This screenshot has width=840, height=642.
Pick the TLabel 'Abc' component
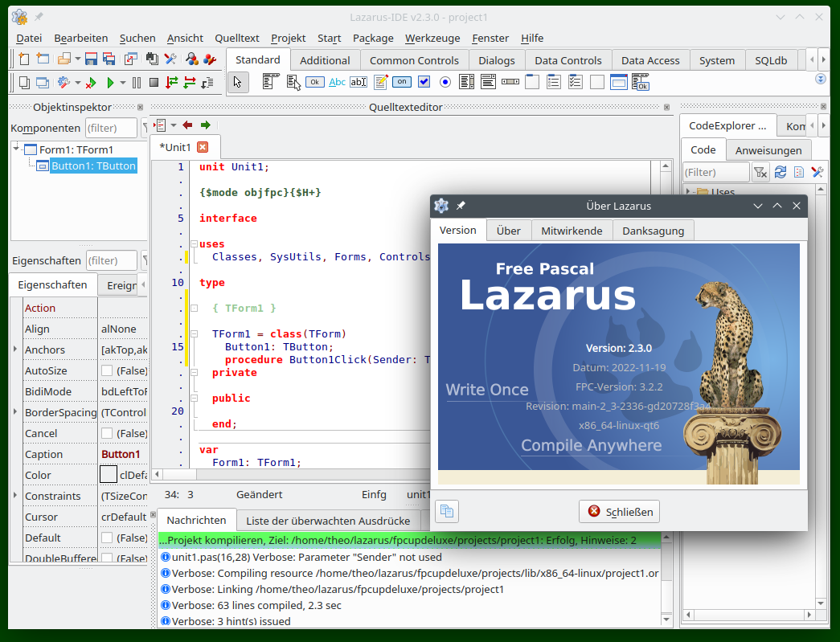[337, 82]
